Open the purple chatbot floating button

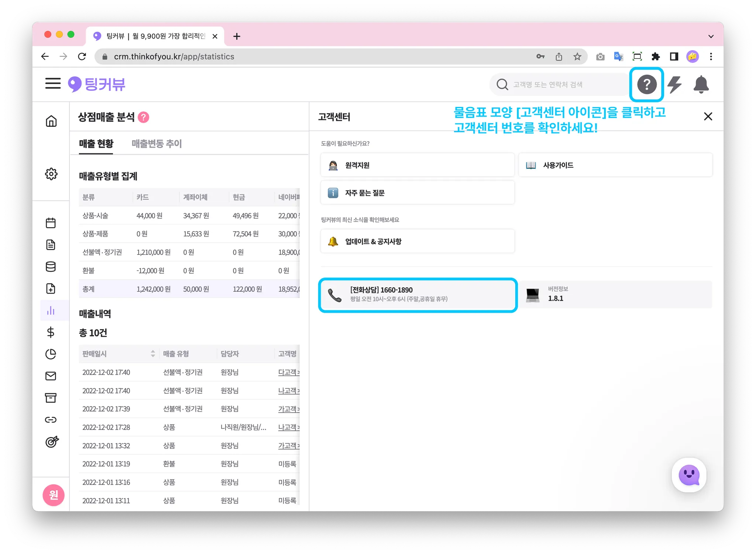[688, 475]
